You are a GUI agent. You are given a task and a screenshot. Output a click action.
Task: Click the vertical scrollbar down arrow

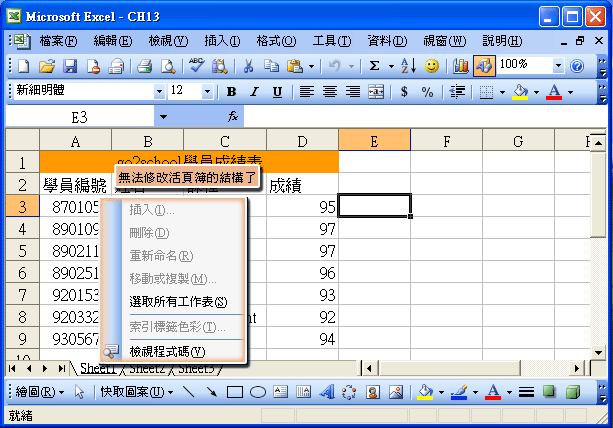coord(598,352)
